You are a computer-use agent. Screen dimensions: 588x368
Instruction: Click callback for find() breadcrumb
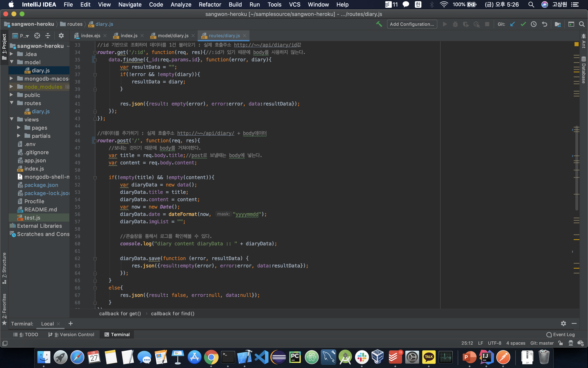pos(173,313)
